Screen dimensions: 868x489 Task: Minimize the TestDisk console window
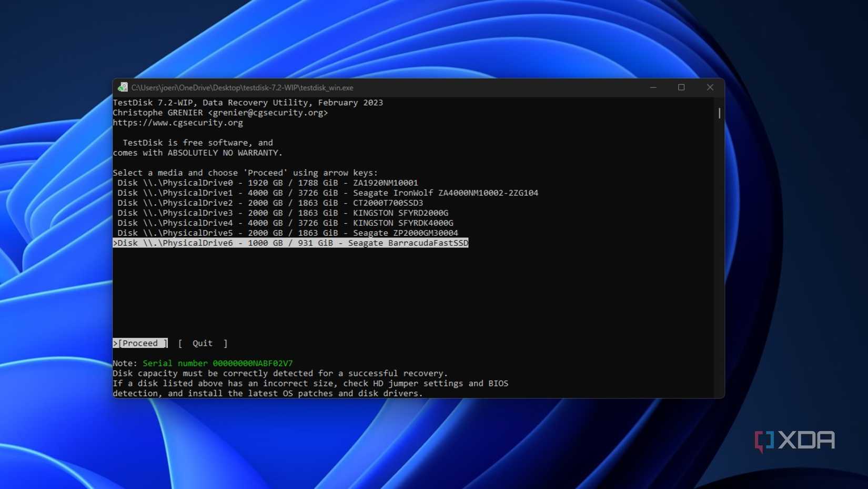click(653, 87)
